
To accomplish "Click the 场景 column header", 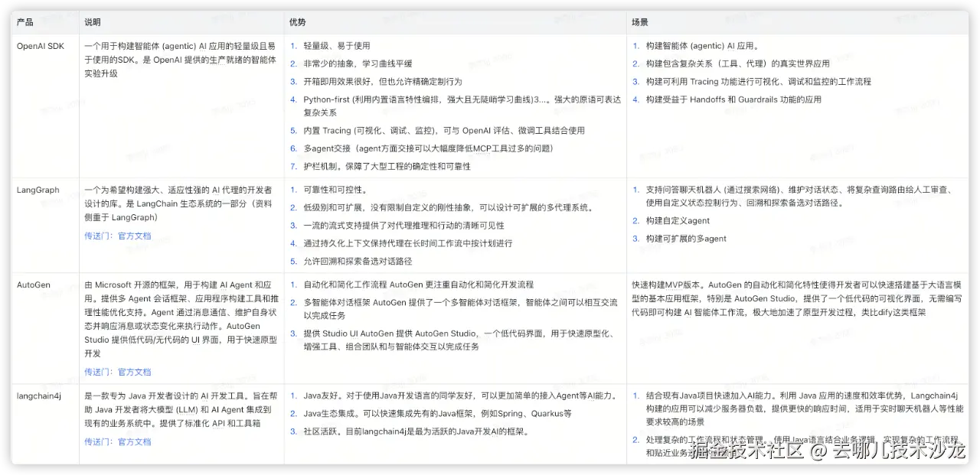I will (x=640, y=22).
